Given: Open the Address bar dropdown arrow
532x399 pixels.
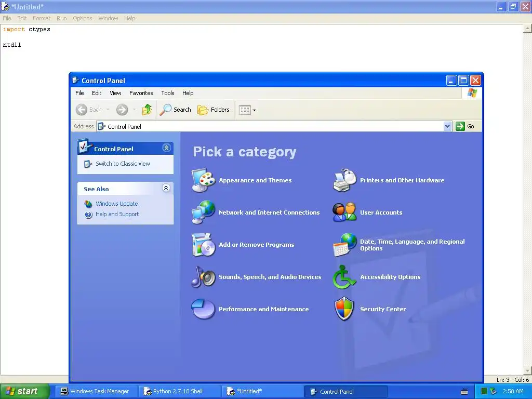Looking at the screenshot, I should [447, 126].
